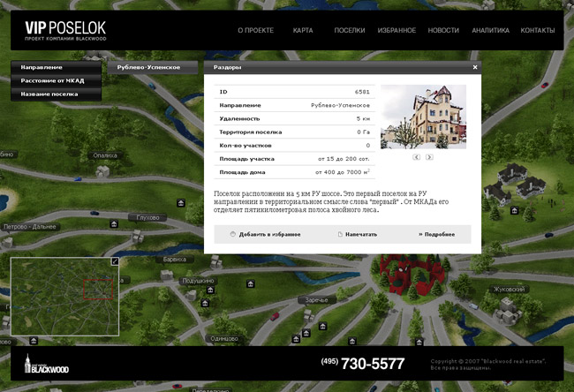The height and width of the screenshot is (392, 574).
Task: Click the Одинцово map label
Action: coord(224,339)
